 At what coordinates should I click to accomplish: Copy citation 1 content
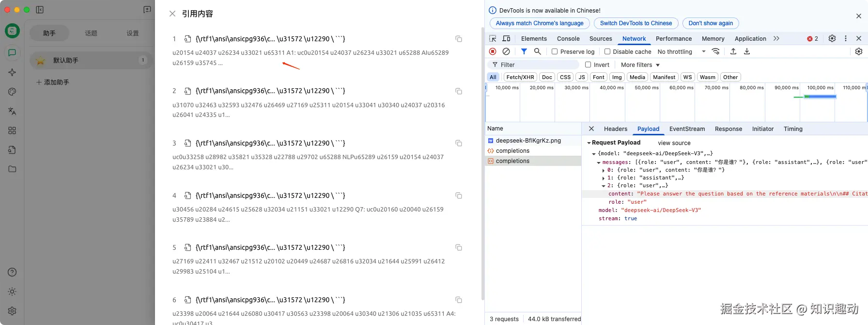[x=459, y=39]
